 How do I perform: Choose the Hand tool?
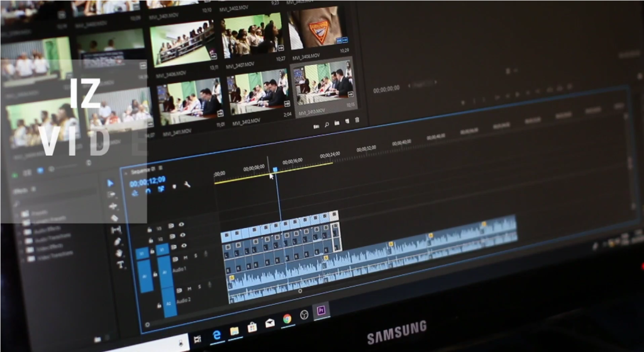click(119, 253)
